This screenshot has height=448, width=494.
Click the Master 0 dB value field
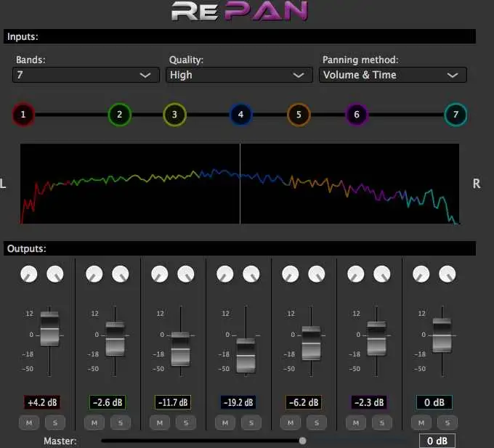[437, 441]
